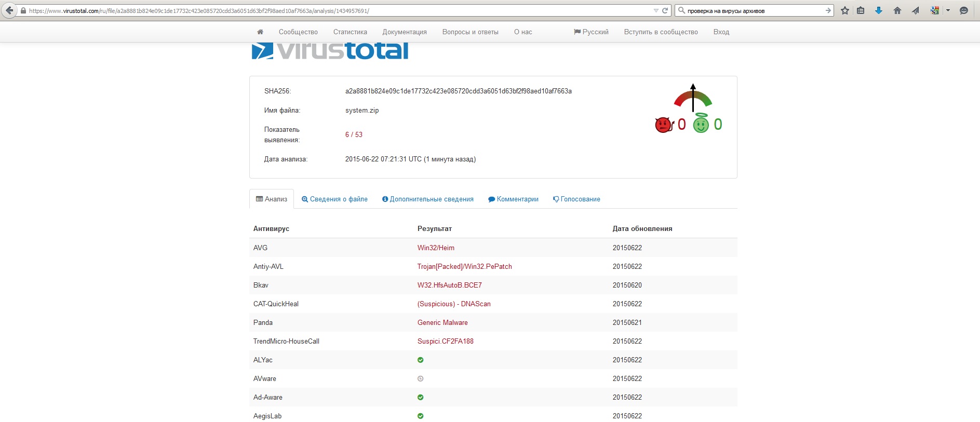The width and height of the screenshot is (980, 422).
Task: Bookmark this page with the star icon
Action: point(845,10)
